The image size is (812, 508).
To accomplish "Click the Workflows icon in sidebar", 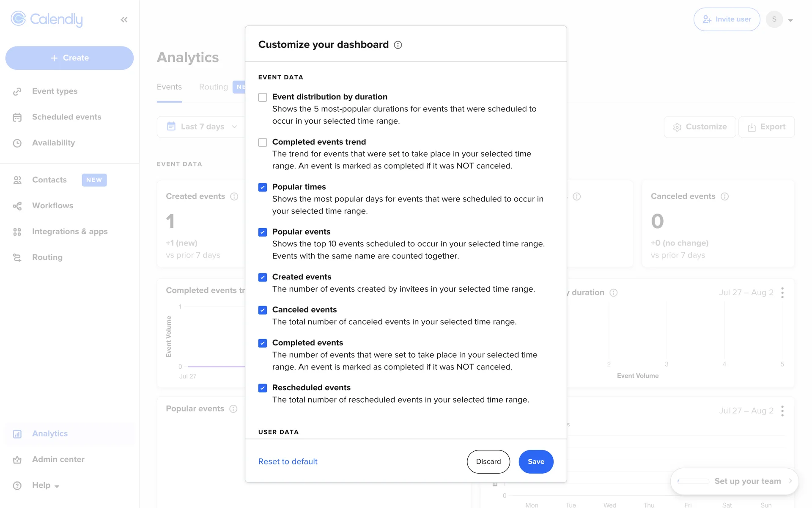I will point(17,206).
